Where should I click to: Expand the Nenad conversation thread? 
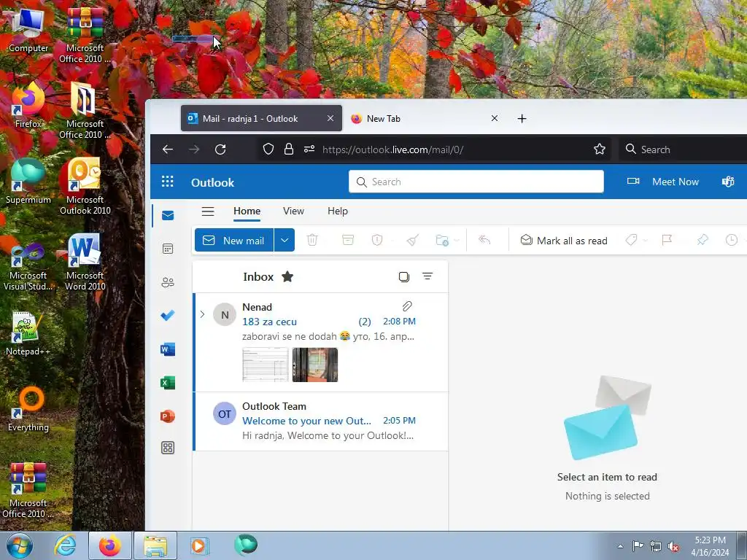tap(203, 314)
